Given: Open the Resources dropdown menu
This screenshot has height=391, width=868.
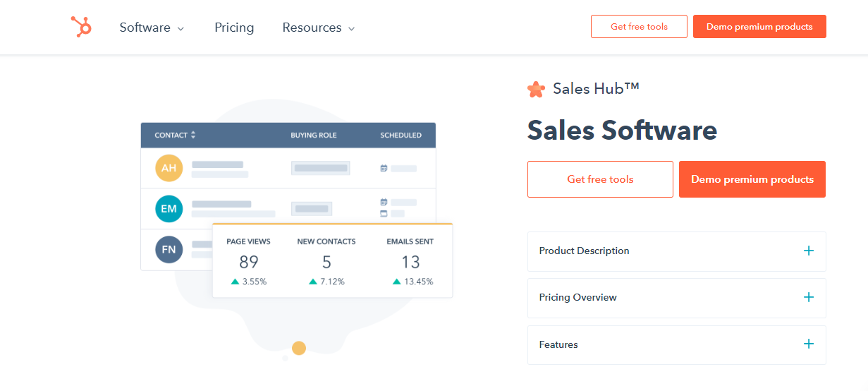Looking at the screenshot, I should pyautogui.click(x=318, y=28).
